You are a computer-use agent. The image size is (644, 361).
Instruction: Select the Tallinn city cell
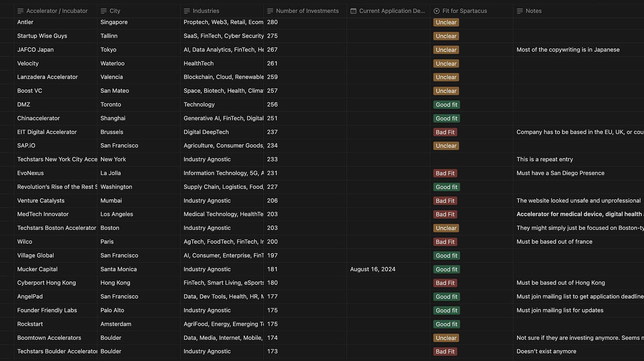(138, 36)
